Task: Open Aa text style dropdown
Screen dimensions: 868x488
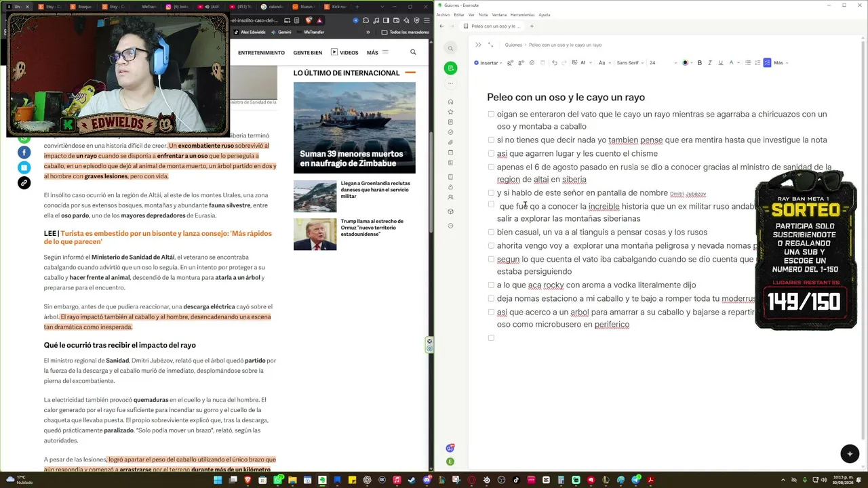Action: [605, 62]
